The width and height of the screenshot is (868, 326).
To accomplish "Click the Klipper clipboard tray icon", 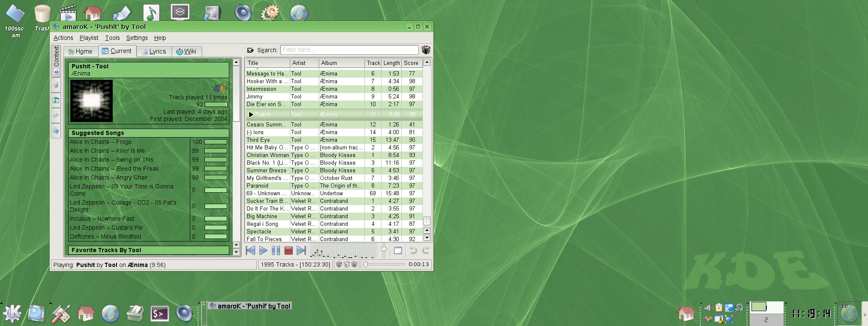I will click(x=719, y=308).
